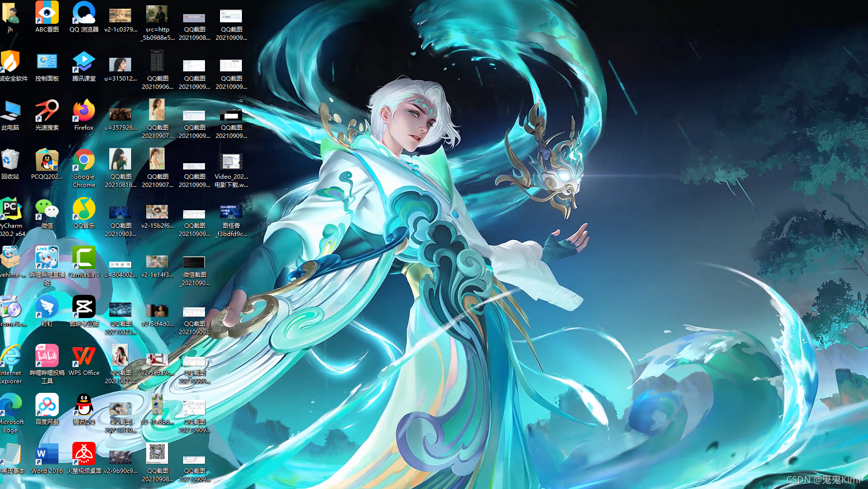Launch 微信 (WeChat) shortcut

click(x=47, y=213)
